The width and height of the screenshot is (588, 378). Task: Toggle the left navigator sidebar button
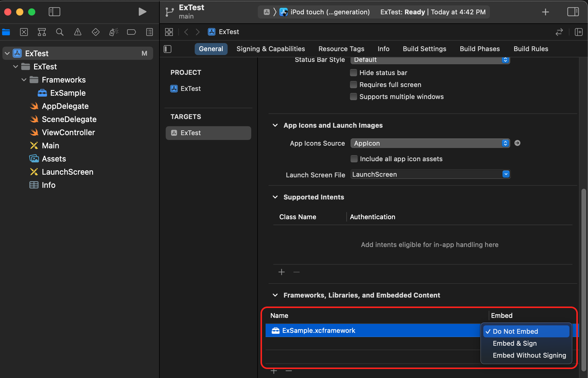click(54, 12)
